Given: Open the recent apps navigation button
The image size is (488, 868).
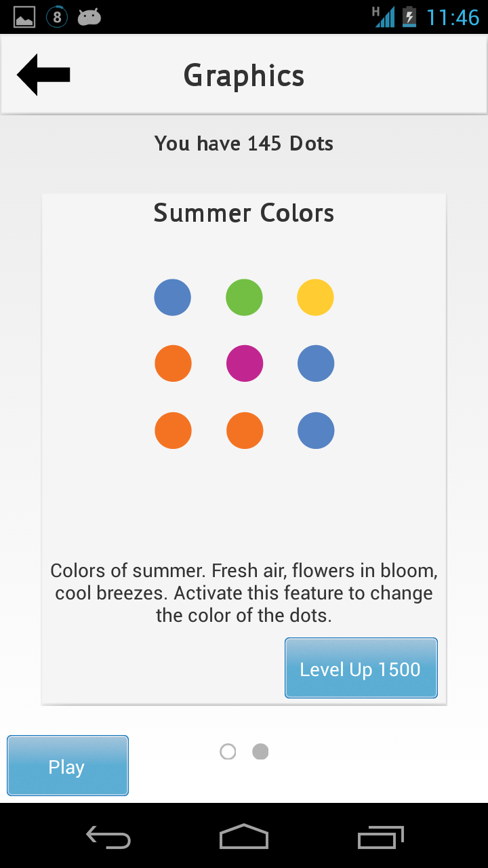Looking at the screenshot, I should [x=380, y=837].
